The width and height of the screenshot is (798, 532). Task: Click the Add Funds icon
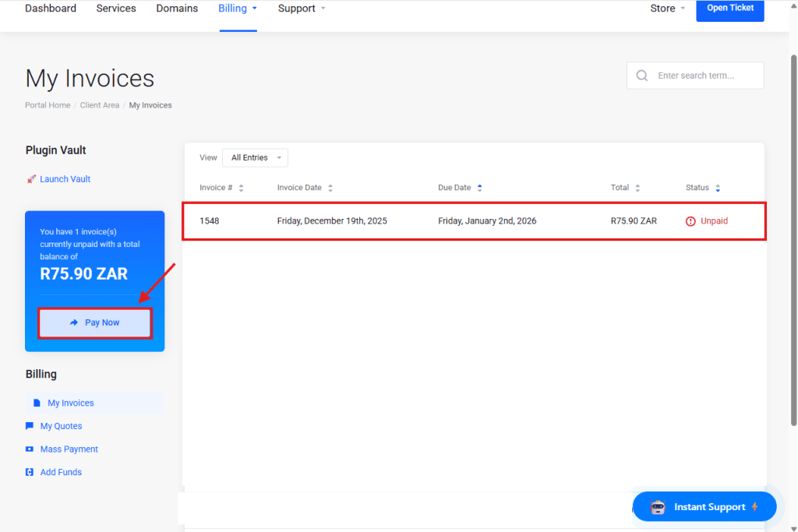[30, 472]
